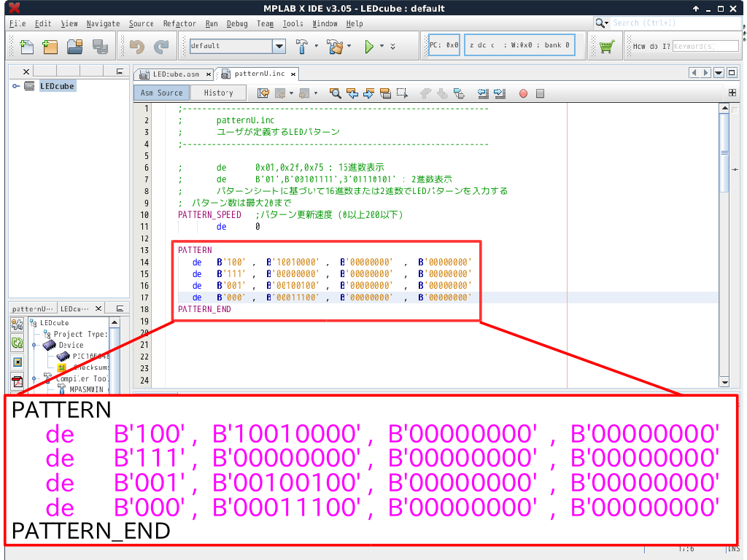This screenshot has width=747, height=560.
Task: Start macro recording with red circle
Action: pyautogui.click(x=523, y=93)
